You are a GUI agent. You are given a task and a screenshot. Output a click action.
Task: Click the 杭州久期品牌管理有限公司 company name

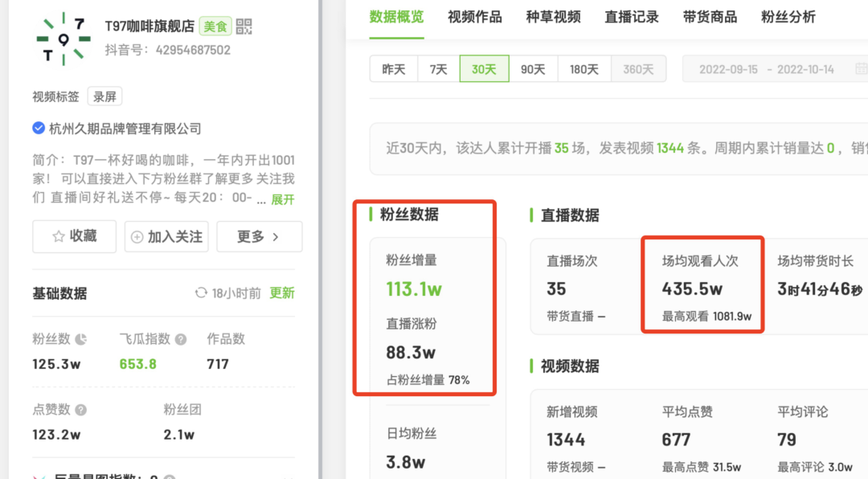125,129
